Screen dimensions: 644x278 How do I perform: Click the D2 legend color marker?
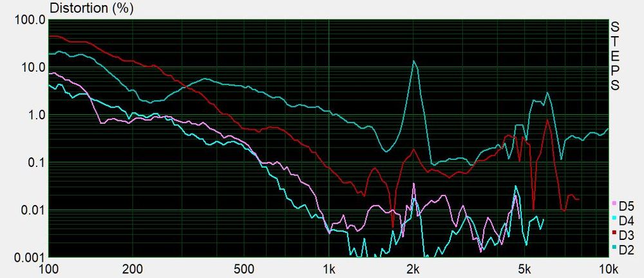tap(614, 247)
